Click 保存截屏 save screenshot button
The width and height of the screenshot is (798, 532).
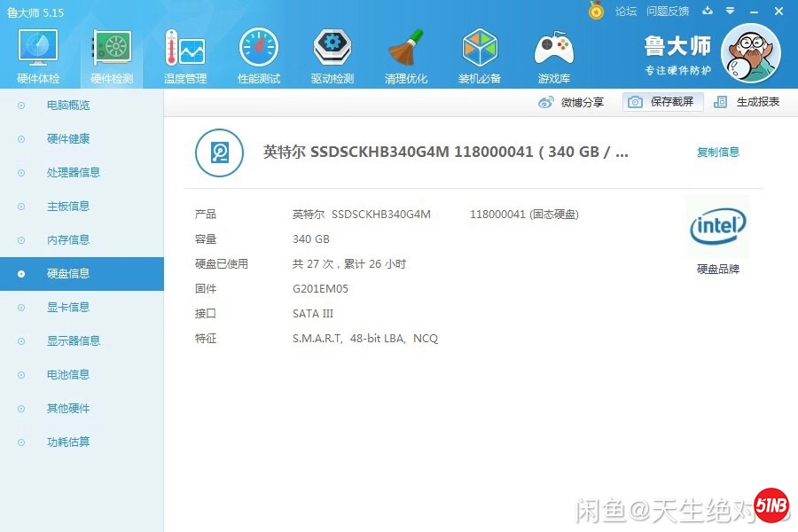click(x=663, y=102)
